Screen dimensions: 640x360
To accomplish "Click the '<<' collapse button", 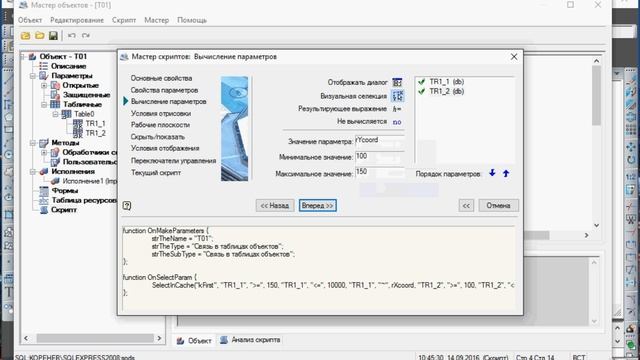I will point(466,205).
